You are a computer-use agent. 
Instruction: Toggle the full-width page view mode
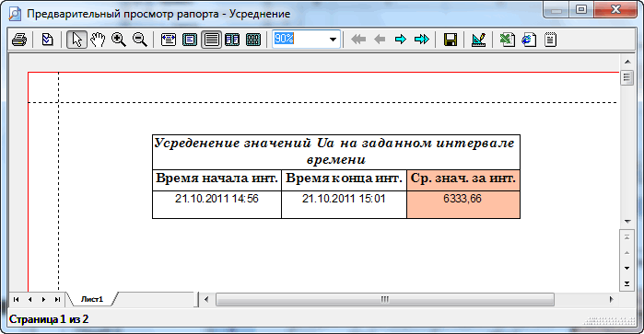212,40
